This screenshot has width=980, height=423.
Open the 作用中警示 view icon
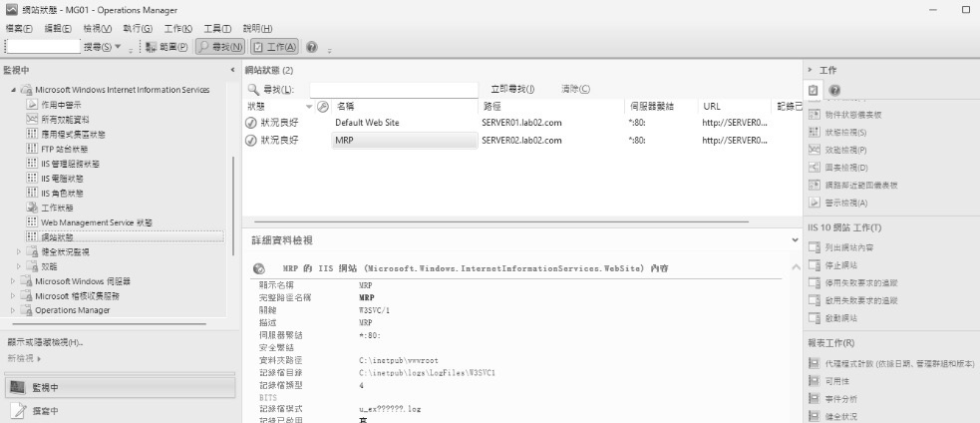click(32, 105)
